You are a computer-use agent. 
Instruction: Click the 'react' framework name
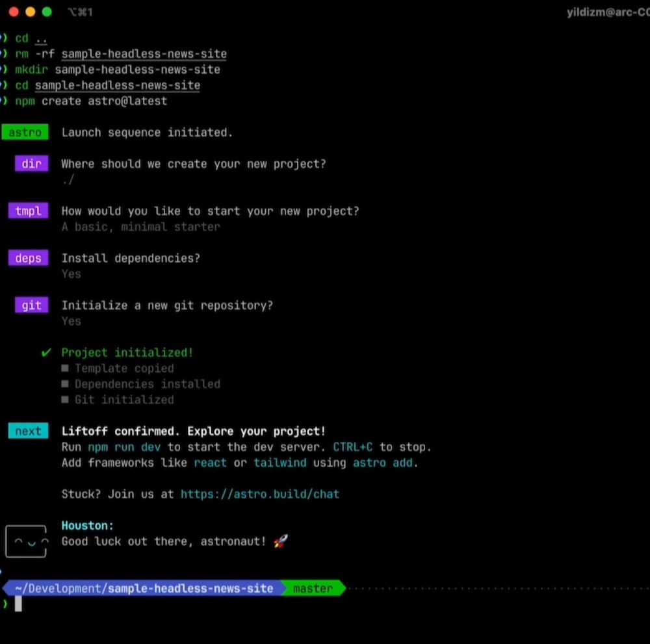210,463
